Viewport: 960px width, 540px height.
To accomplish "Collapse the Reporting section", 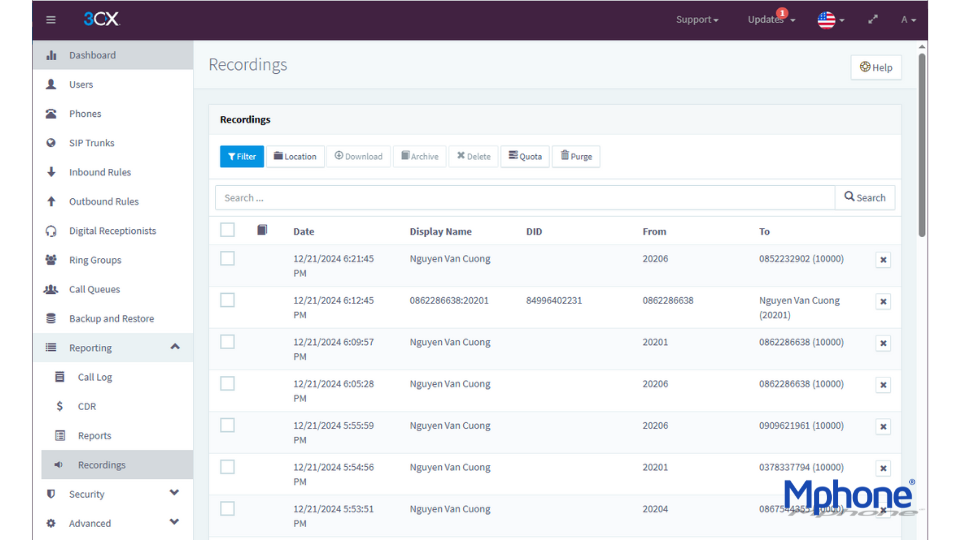I will click(x=175, y=347).
